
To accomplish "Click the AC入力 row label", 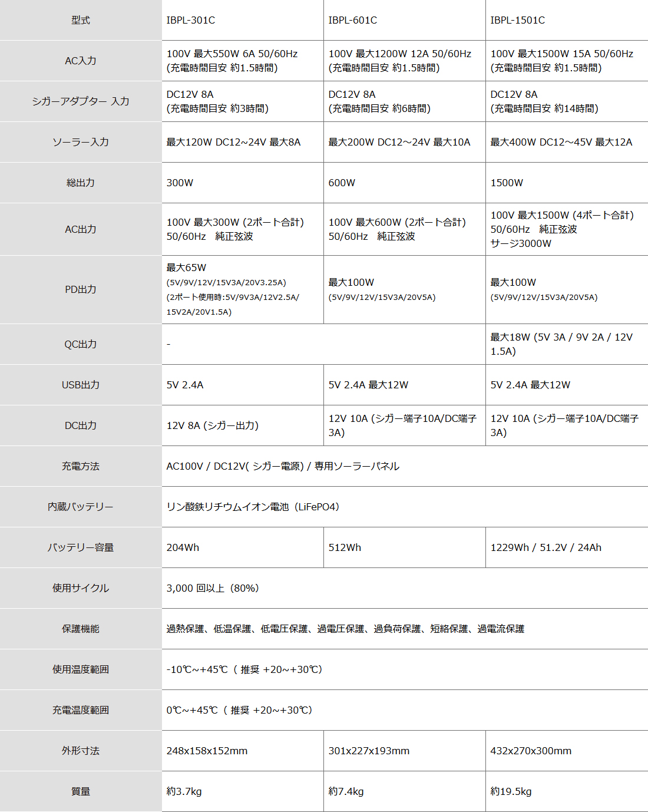I will [81, 61].
